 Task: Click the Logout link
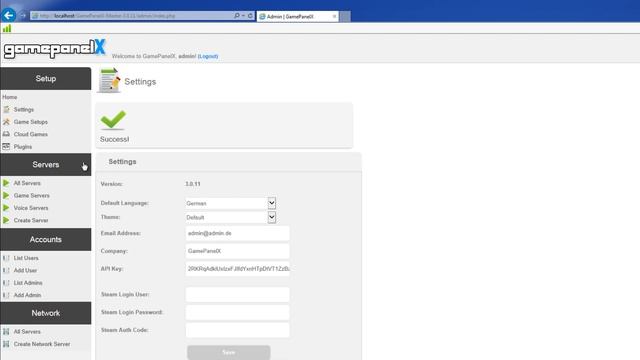pyautogui.click(x=208, y=56)
